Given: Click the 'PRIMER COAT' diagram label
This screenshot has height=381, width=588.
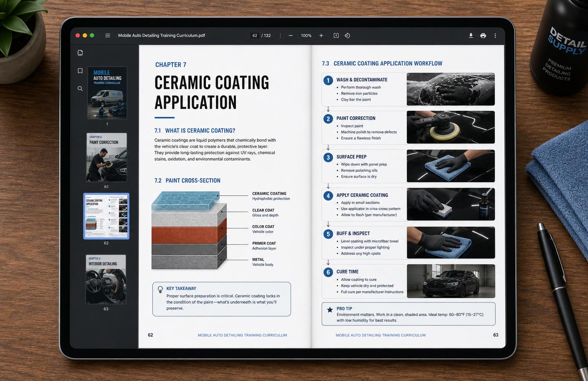Looking at the screenshot, I should 264,243.
